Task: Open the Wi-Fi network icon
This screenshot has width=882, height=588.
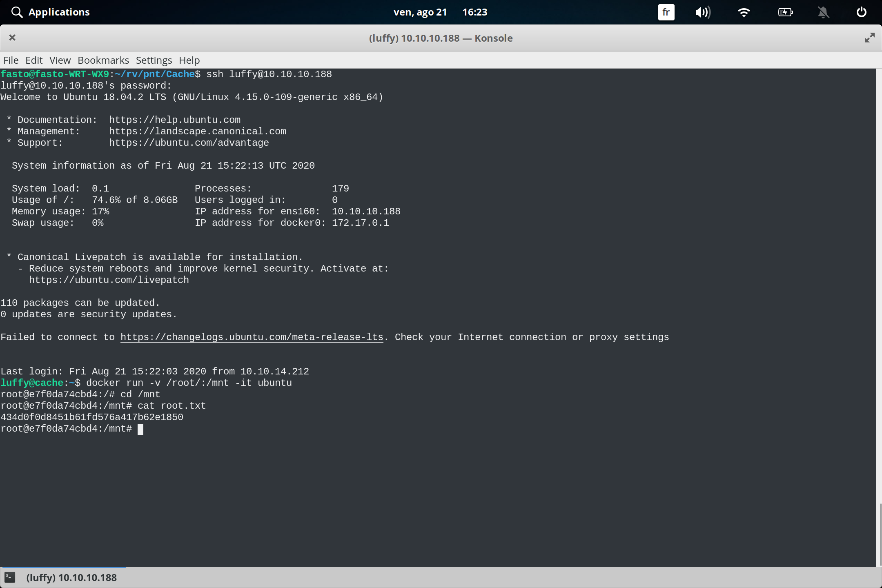Action: click(744, 12)
